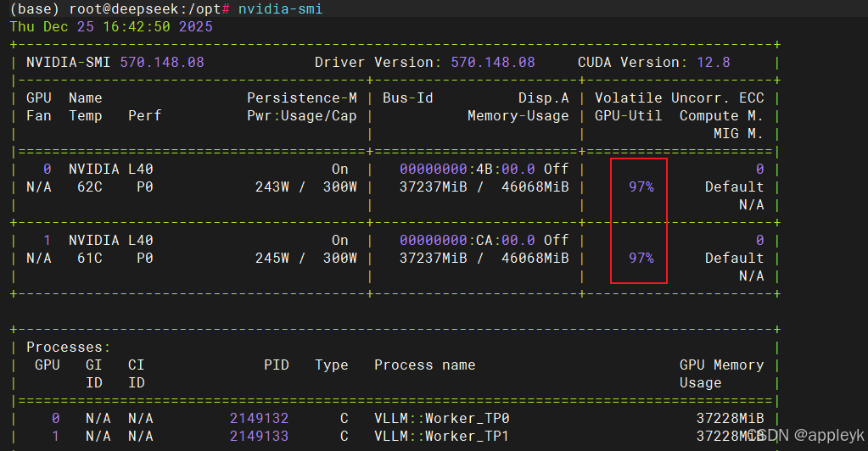
Task: Click the Fan header label
Action: (x=39, y=115)
